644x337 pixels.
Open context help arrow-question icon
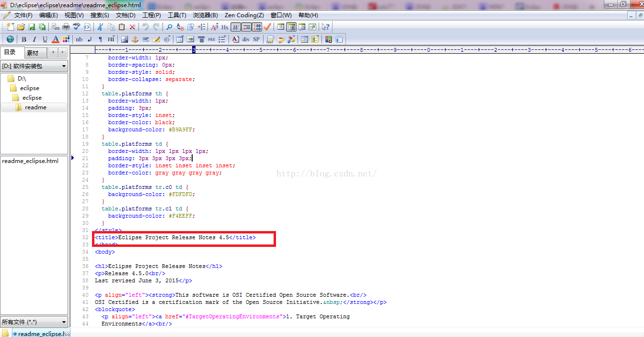pos(325,27)
